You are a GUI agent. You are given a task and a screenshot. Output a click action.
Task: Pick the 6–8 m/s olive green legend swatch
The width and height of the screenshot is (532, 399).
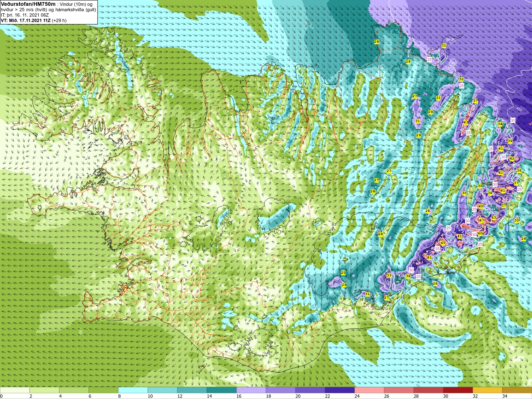point(103,390)
